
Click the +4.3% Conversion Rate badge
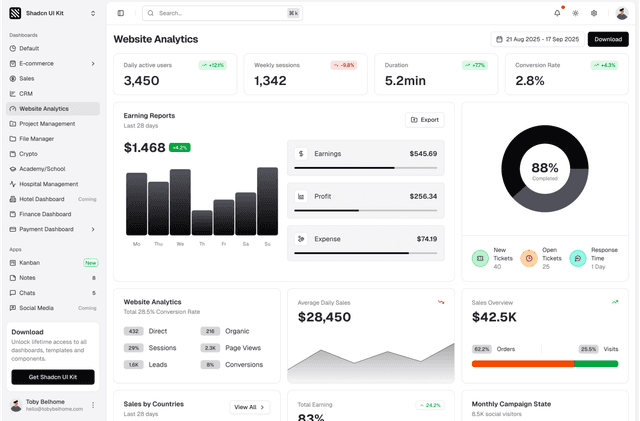pos(604,65)
